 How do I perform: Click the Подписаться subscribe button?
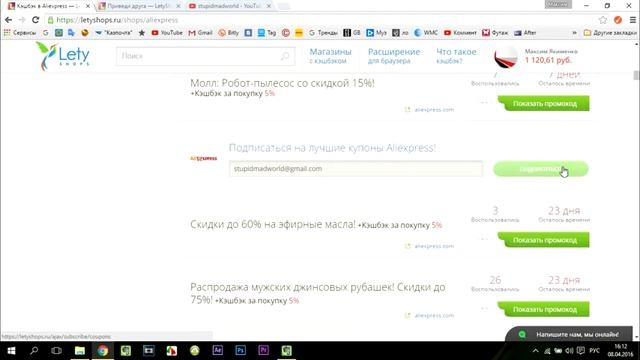point(541,169)
